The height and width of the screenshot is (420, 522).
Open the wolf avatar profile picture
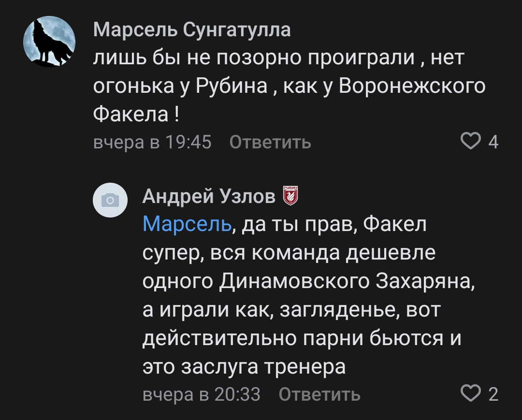click(x=49, y=42)
